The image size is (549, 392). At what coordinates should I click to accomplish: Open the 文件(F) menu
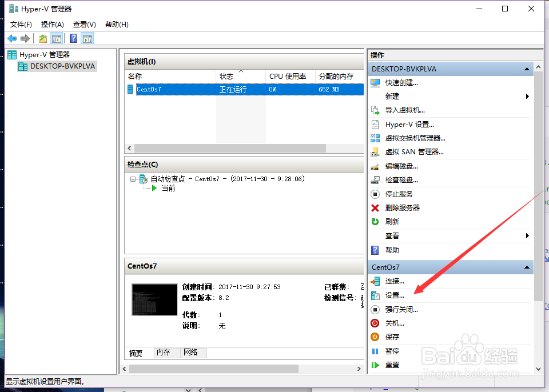21,25
